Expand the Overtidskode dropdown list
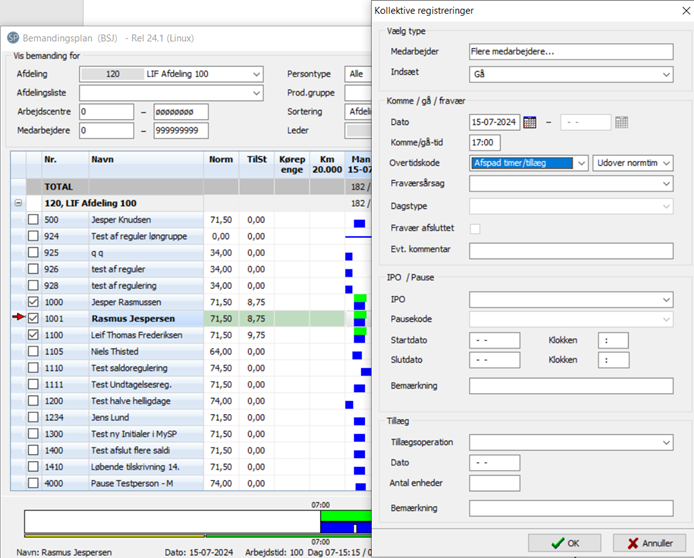 [581, 163]
